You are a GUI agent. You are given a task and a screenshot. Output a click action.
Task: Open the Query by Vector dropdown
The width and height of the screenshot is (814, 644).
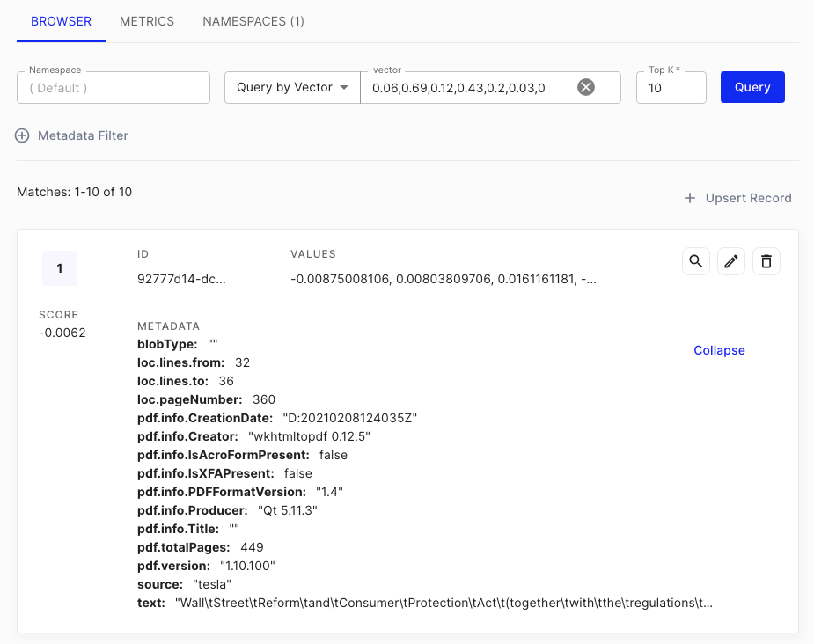click(292, 87)
